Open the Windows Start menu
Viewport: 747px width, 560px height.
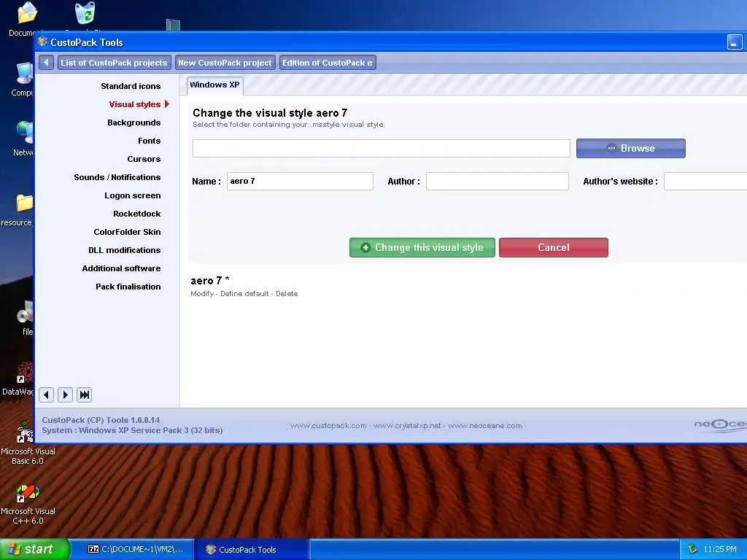pyautogui.click(x=34, y=550)
